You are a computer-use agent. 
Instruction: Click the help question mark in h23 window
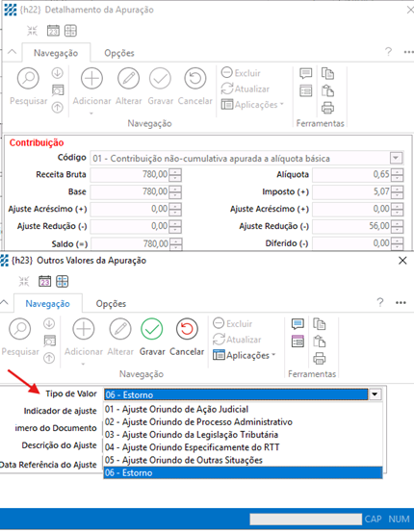pos(380,302)
